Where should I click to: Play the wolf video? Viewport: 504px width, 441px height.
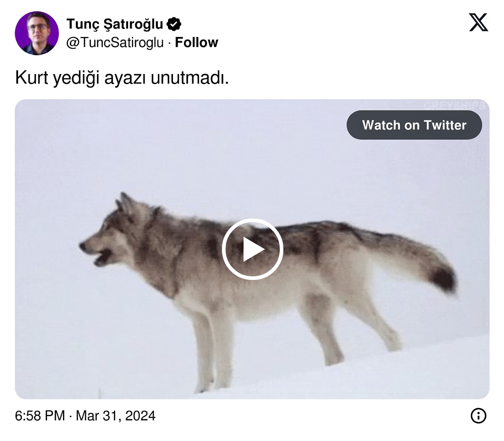(252, 249)
